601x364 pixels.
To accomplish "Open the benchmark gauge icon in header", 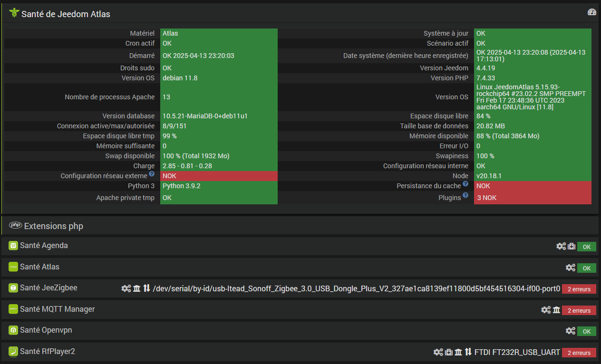I will tap(591, 12).
